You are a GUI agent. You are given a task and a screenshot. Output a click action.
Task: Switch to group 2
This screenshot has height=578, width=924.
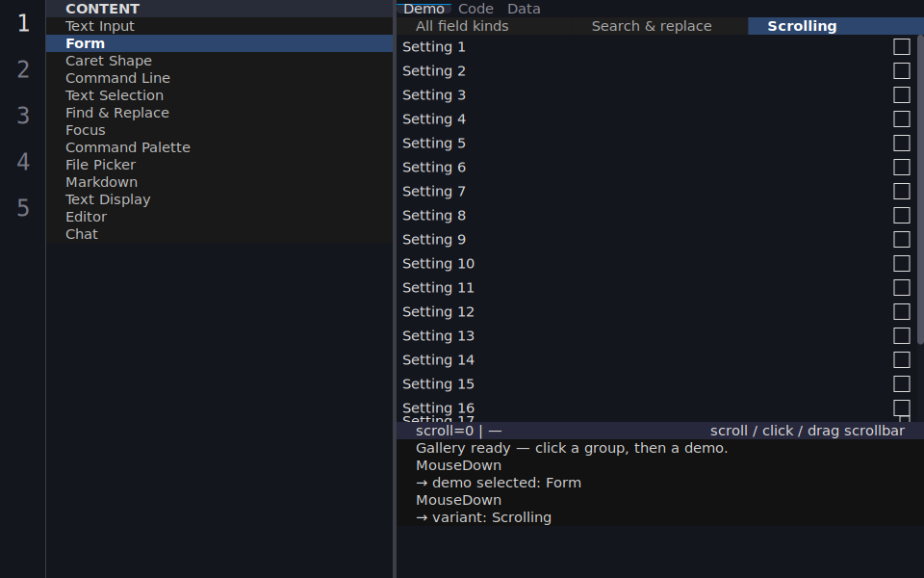tap(23, 69)
